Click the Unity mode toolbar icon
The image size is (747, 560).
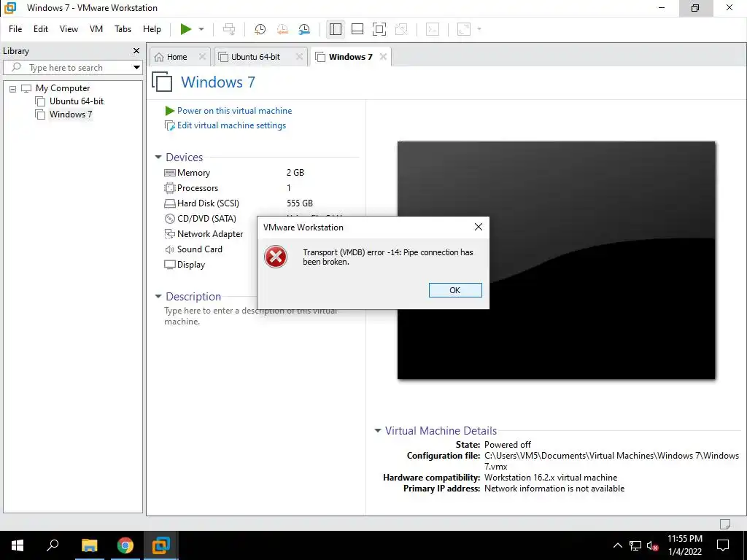click(x=402, y=29)
